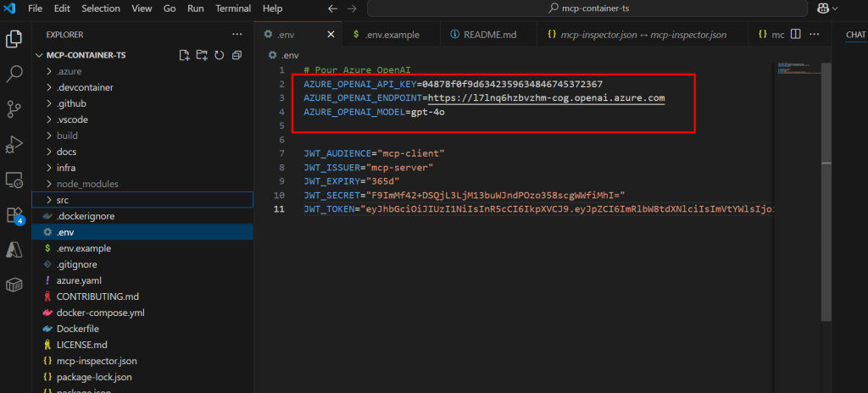Viewport: 868px width, 393px height.
Task: Expand the node_modules folder
Action: (x=142, y=184)
